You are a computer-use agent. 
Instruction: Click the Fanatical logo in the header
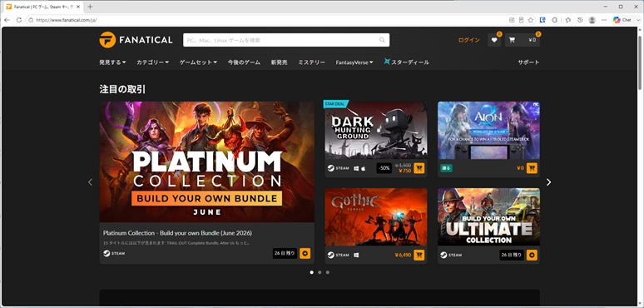(x=136, y=40)
